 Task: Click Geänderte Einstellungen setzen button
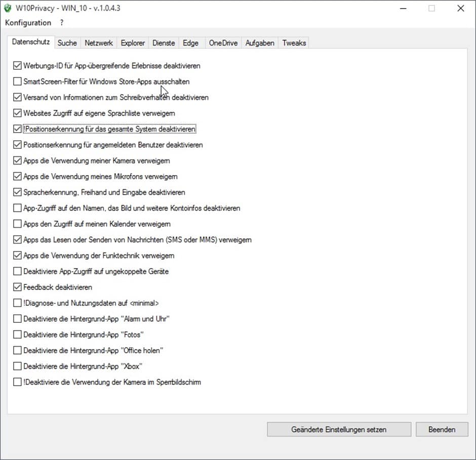coord(339,429)
